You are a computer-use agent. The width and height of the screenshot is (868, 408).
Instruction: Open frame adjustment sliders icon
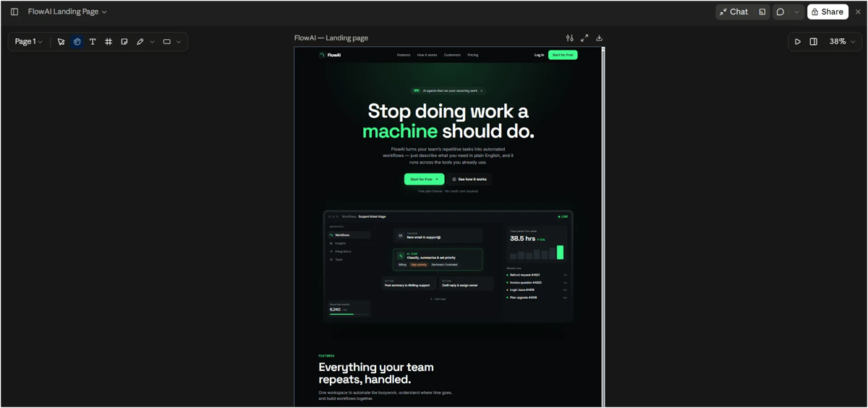click(x=570, y=38)
